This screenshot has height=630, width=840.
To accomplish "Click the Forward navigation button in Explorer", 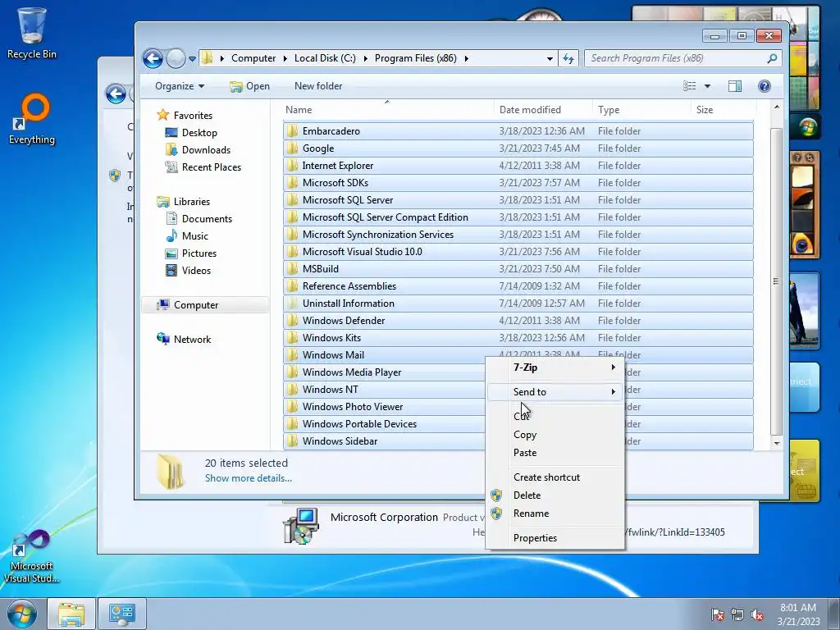I will tap(176, 58).
